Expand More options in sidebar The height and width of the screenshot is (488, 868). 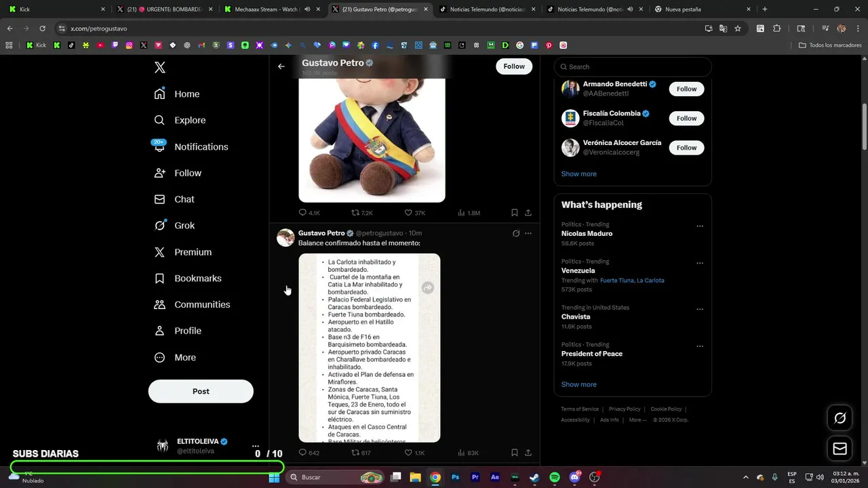[175, 357]
